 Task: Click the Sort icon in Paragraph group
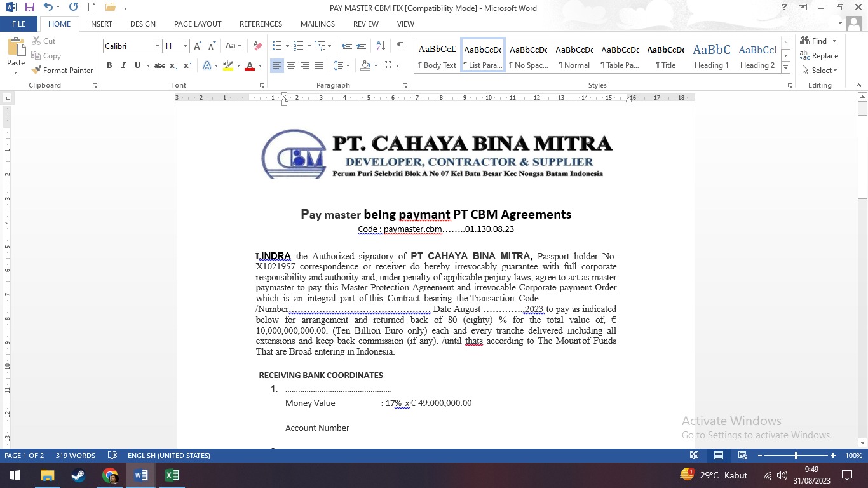coord(381,46)
